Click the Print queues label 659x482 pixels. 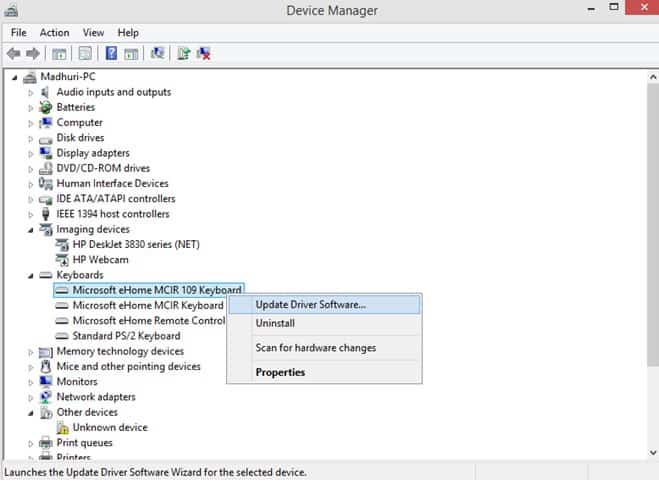pos(84,443)
